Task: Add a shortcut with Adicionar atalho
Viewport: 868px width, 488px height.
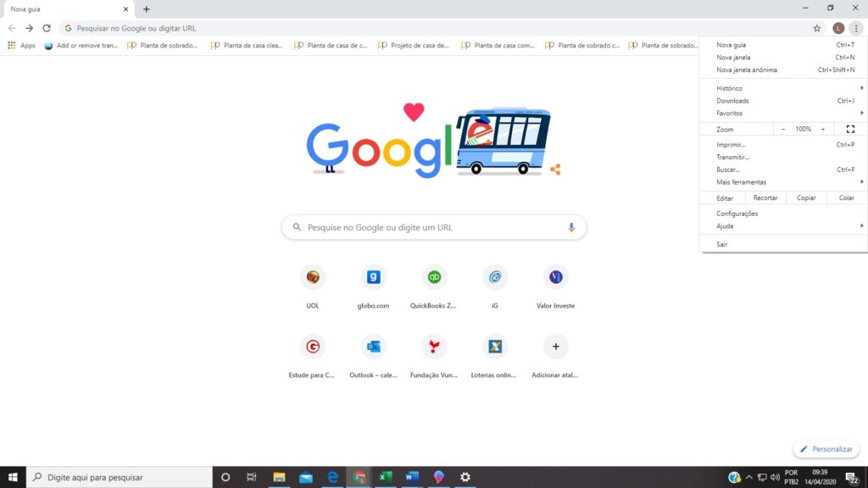Action: 555,358
